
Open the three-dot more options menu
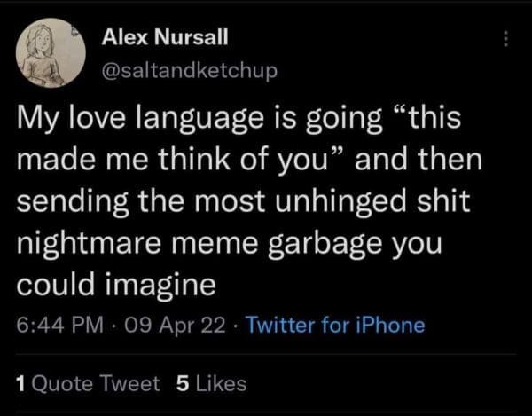[x=506, y=40]
